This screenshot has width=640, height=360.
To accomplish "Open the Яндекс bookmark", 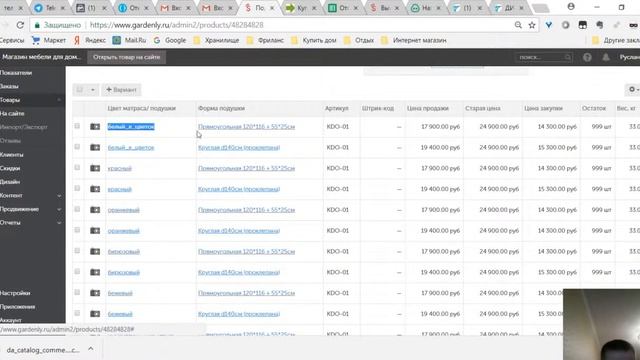I will tap(90, 40).
